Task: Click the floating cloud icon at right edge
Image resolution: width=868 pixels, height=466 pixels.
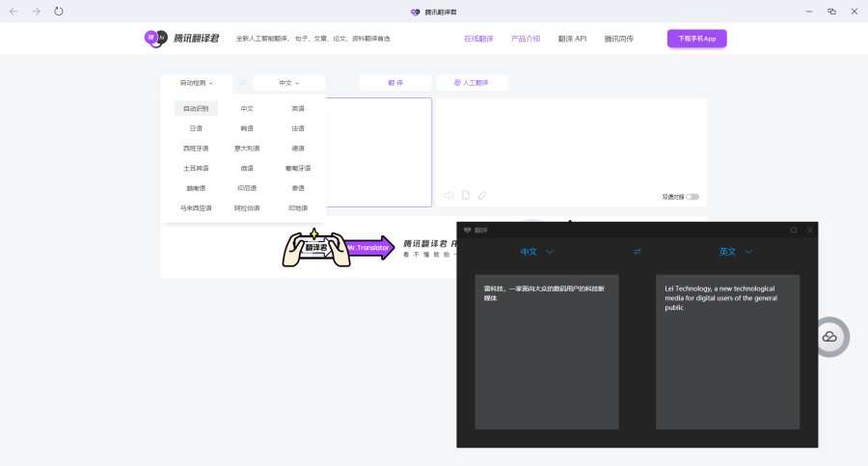Action: tap(828, 337)
